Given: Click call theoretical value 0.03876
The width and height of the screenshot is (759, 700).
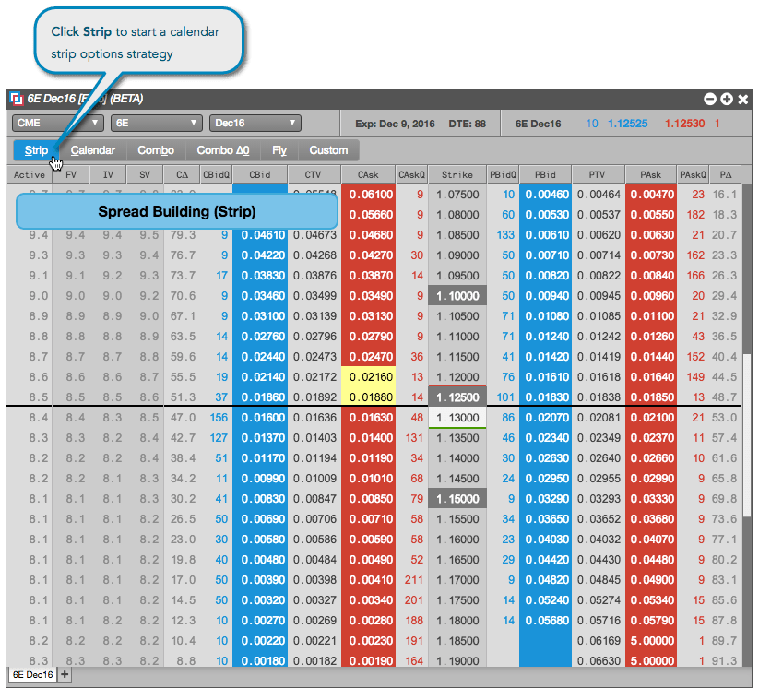Looking at the screenshot, I should [x=314, y=276].
